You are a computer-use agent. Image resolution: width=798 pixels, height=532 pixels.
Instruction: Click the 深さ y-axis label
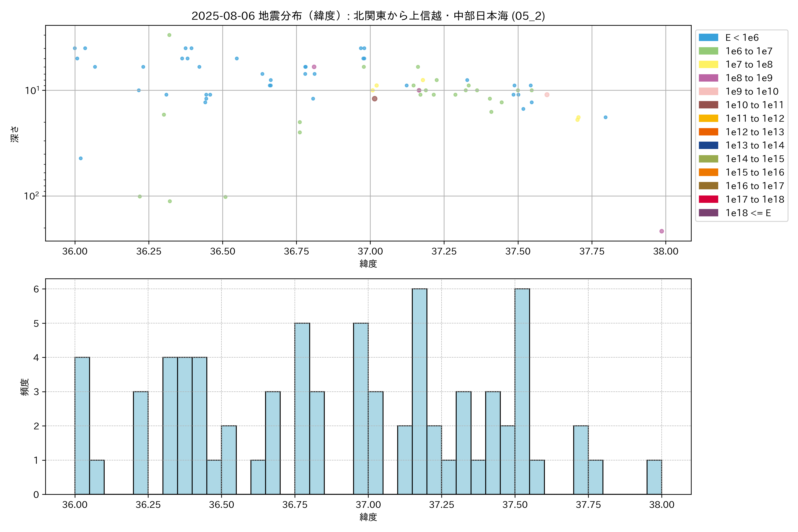[x=15, y=134]
